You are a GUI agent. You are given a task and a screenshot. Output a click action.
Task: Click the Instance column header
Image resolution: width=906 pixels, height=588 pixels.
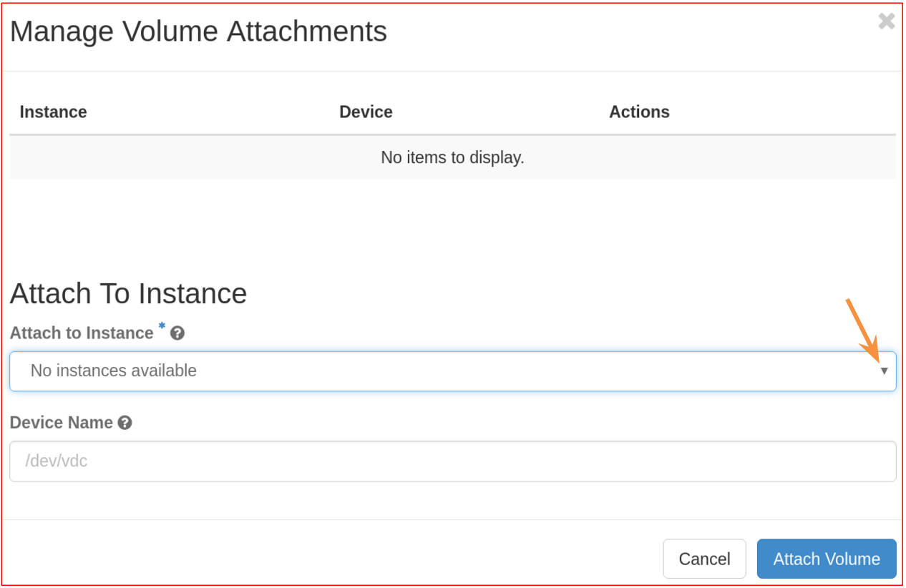54,112
